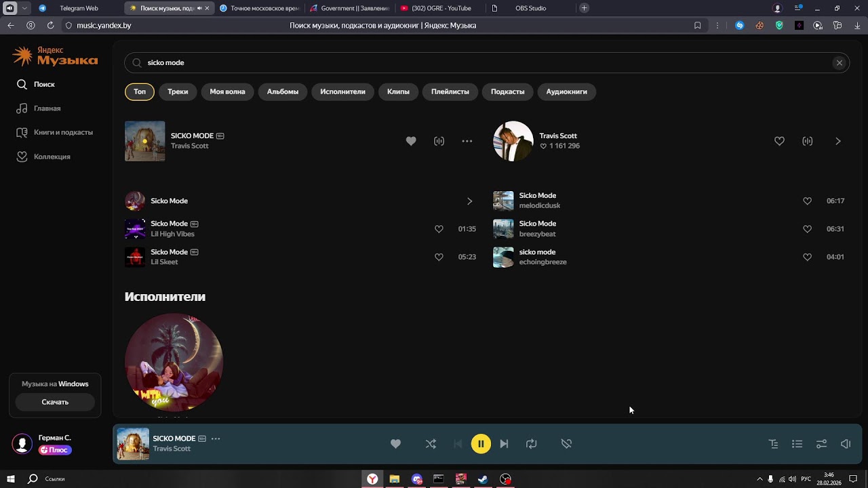Dislike the current track with crossed heart
The width and height of the screenshot is (868, 488).
point(566,444)
